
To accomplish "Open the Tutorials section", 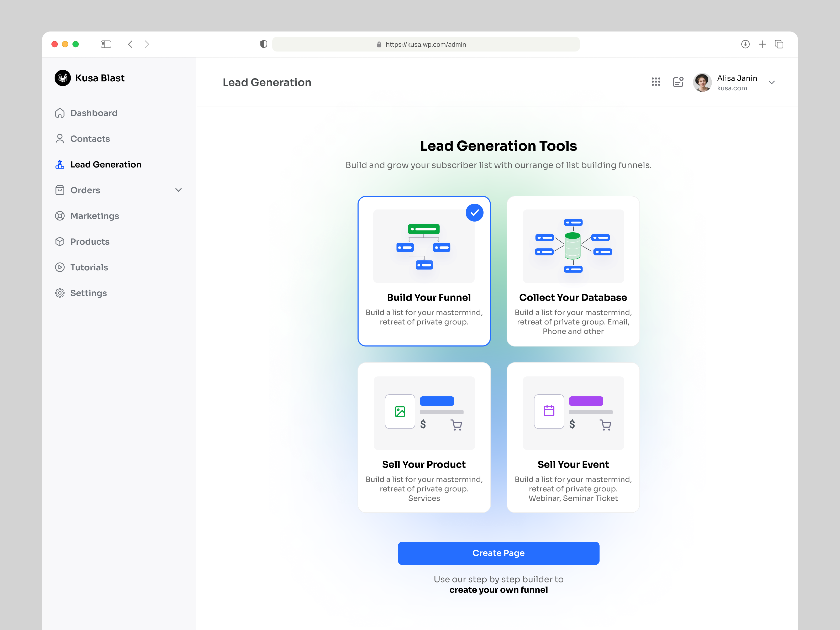I will pyautogui.click(x=89, y=267).
